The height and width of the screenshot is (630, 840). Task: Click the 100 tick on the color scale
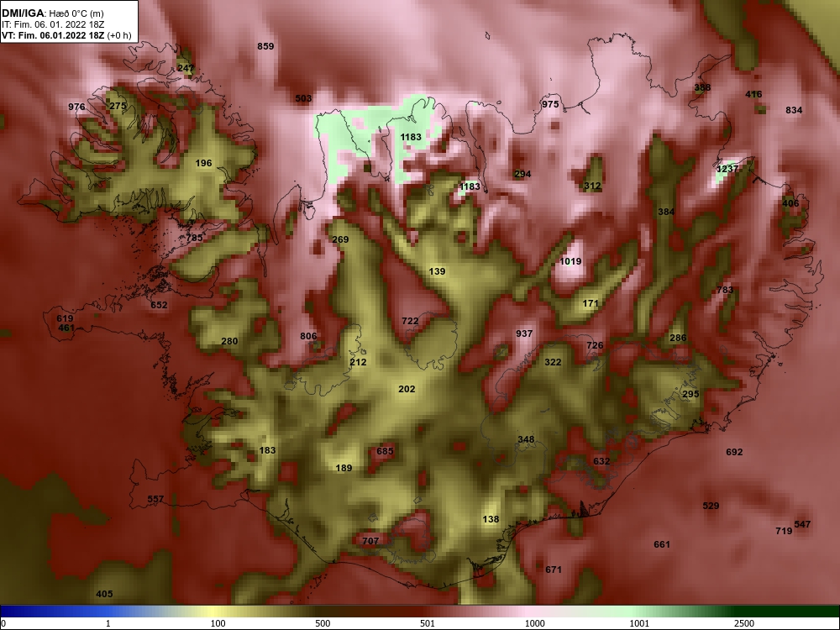[218, 623]
